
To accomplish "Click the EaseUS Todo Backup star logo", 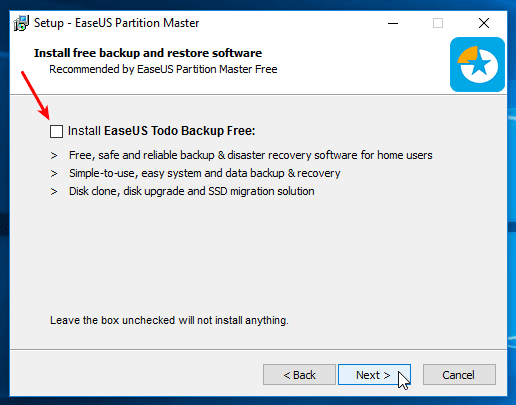I will point(477,64).
